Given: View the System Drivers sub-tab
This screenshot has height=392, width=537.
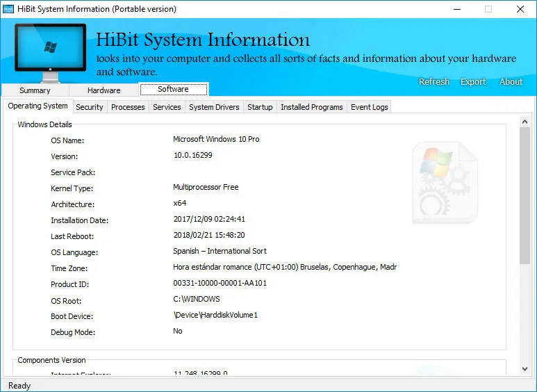Looking at the screenshot, I should pos(214,107).
